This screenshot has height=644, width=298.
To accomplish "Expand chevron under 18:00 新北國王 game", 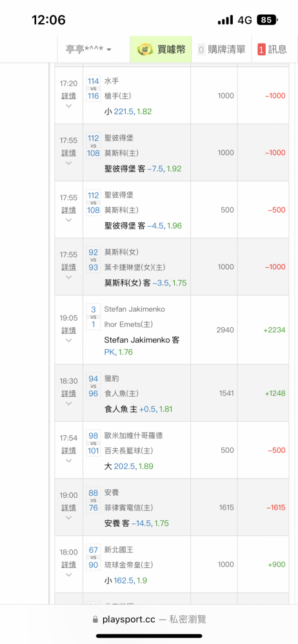I will click(x=68, y=574).
